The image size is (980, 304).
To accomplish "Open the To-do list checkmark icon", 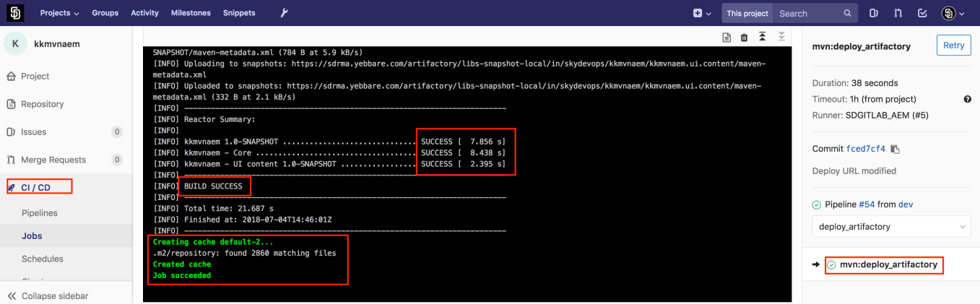I will pyautogui.click(x=922, y=13).
